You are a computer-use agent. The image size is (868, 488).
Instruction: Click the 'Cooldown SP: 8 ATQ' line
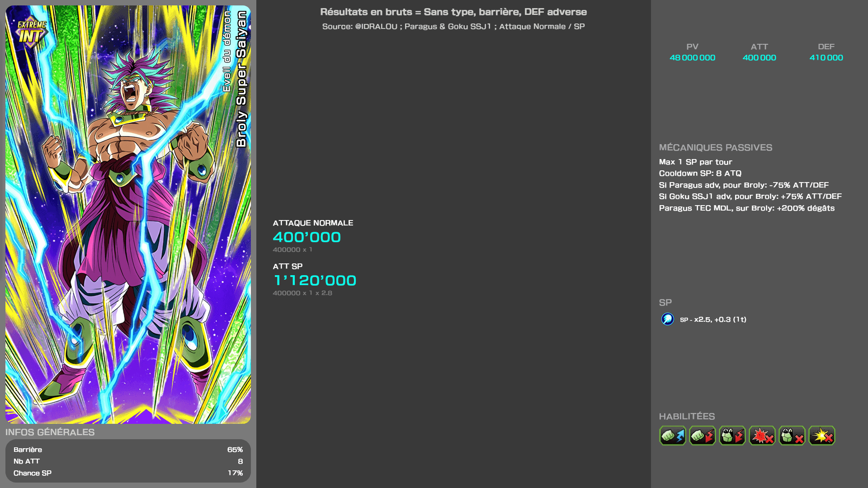tap(700, 174)
